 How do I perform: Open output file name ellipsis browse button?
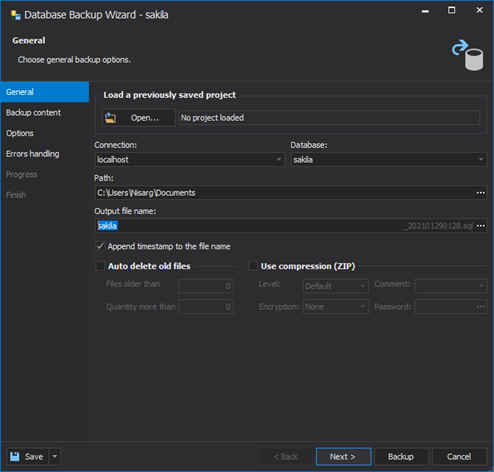tap(481, 226)
